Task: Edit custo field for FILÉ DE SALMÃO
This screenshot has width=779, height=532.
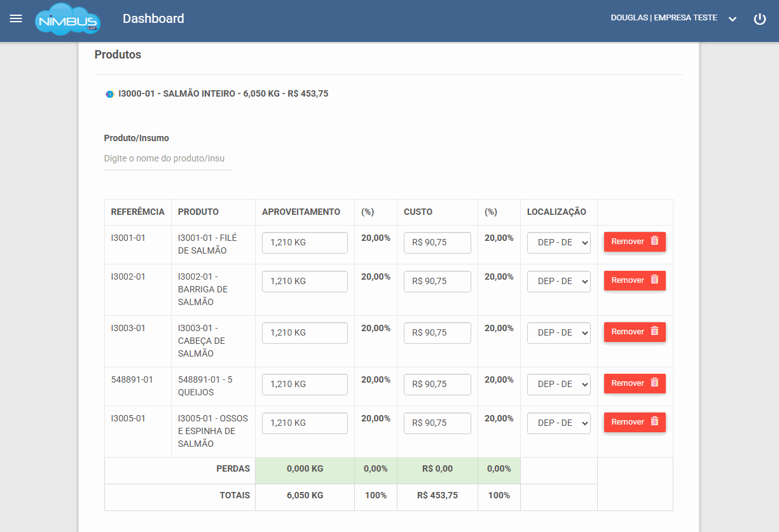Action: coord(438,243)
